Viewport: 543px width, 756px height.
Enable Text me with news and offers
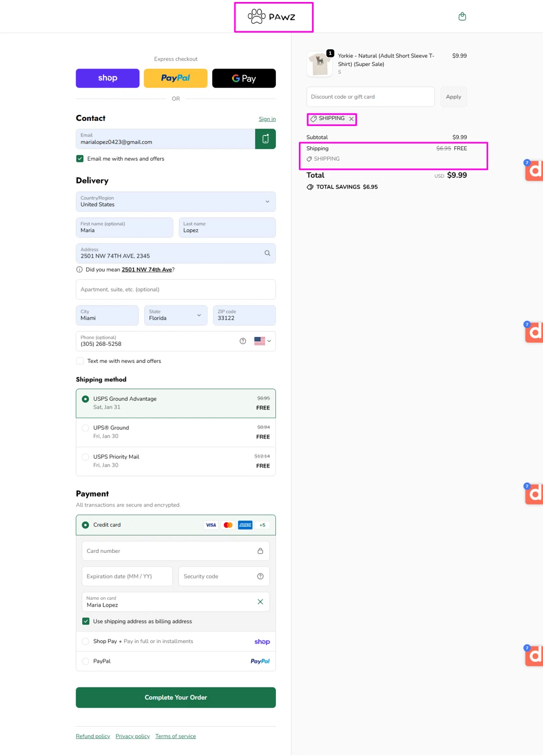point(80,361)
